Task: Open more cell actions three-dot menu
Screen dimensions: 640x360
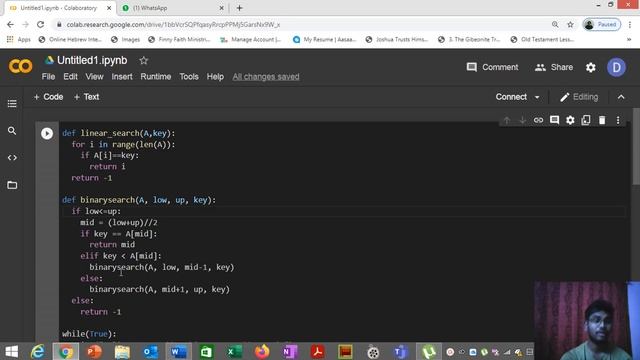Action: (618, 120)
